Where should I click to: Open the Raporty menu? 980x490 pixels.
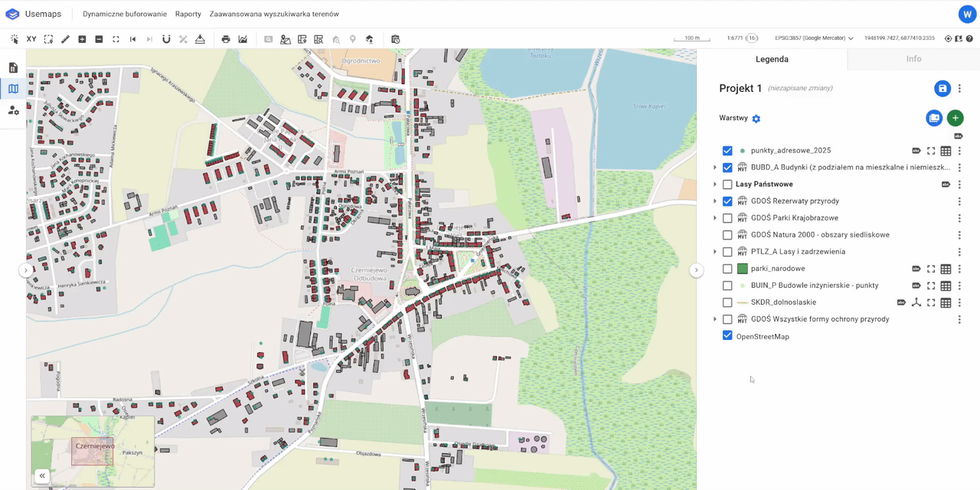(x=188, y=14)
